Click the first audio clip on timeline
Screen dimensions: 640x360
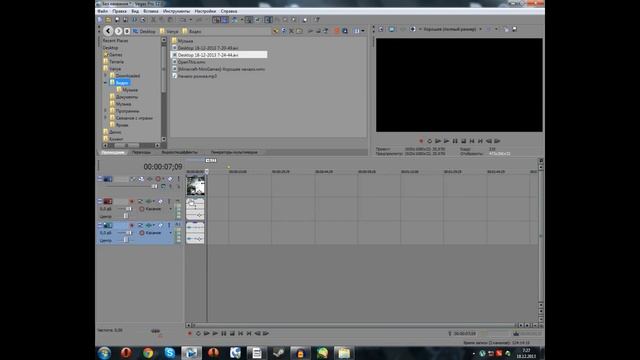(x=195, y=209)
